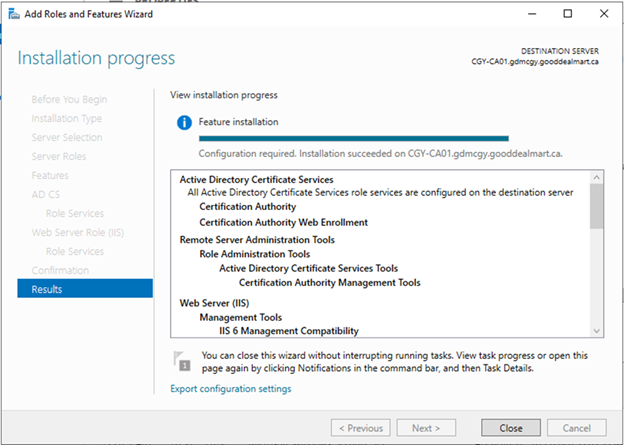Select the Results step in sidebar
The image size is (624, 445).
coord(85,289)
